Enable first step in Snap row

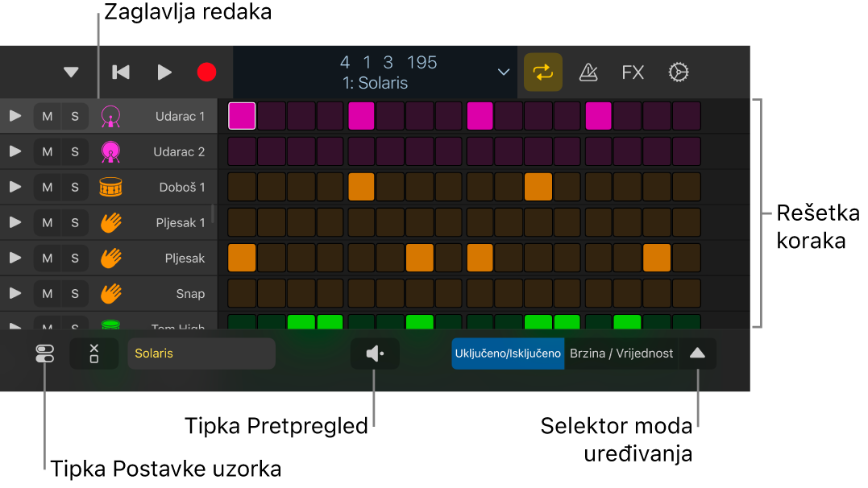coord(242,292)
